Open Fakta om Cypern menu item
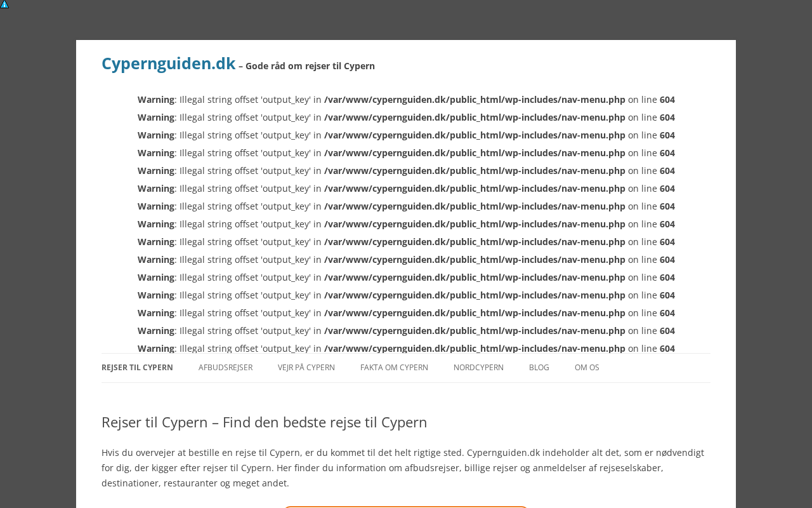812x508 pixels. pos(394,368)
